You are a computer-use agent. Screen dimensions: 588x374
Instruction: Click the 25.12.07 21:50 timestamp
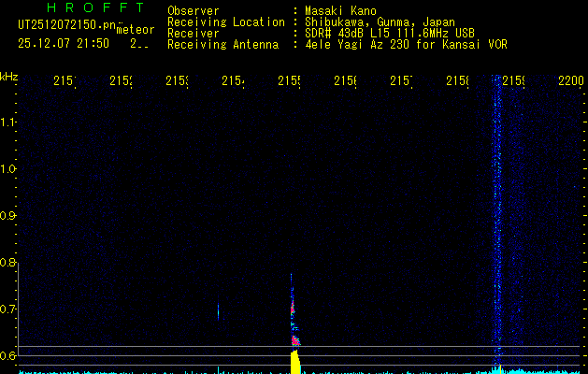63,43
